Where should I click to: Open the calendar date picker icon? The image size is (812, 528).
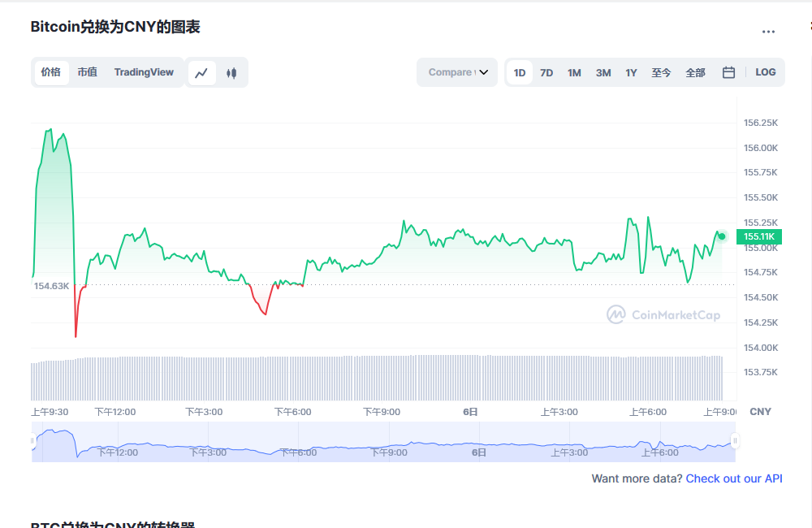pos(728,72)
